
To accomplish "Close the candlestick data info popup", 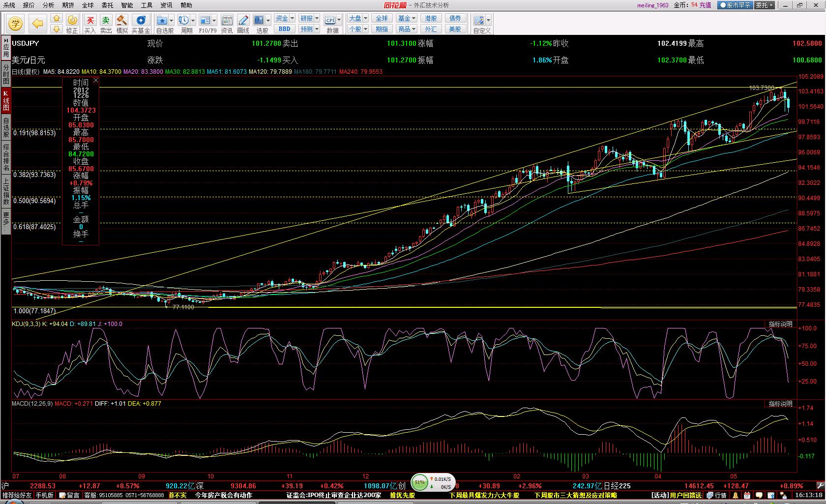I will pos(96,80).
